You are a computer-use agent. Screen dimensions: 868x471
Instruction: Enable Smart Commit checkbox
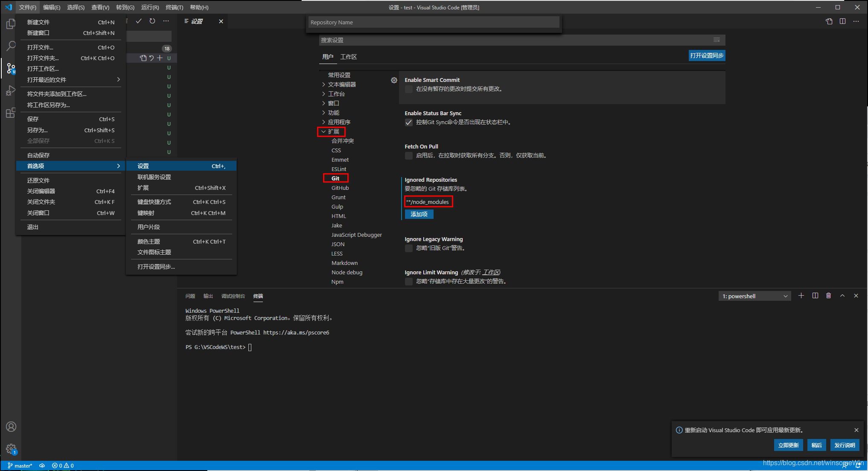(x=409, y=89)
